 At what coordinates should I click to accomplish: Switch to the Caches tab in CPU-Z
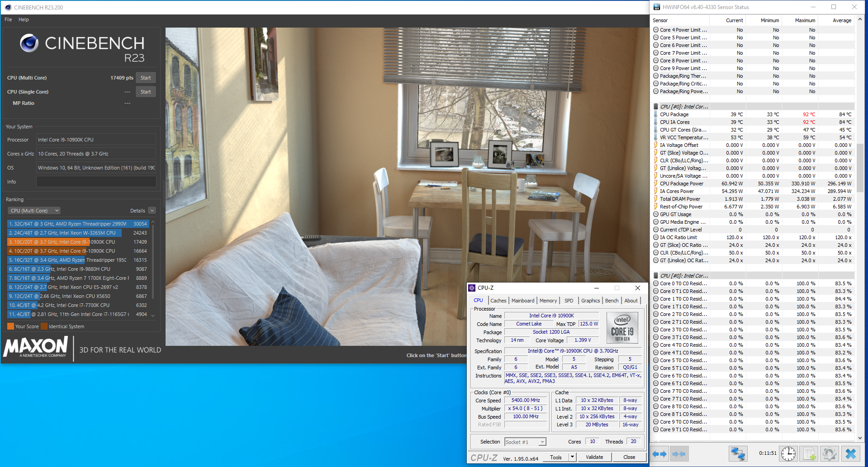498,301
